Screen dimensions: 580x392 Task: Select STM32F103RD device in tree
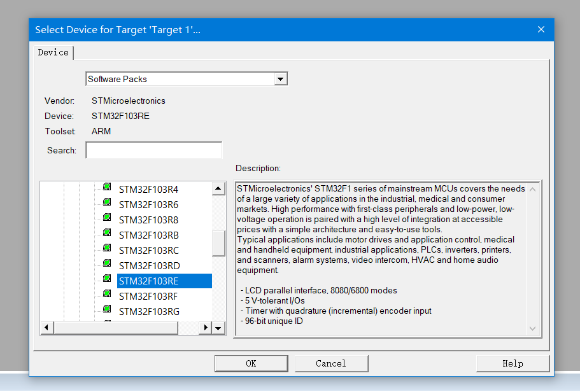pyautogui.click(x=149, y=266)
